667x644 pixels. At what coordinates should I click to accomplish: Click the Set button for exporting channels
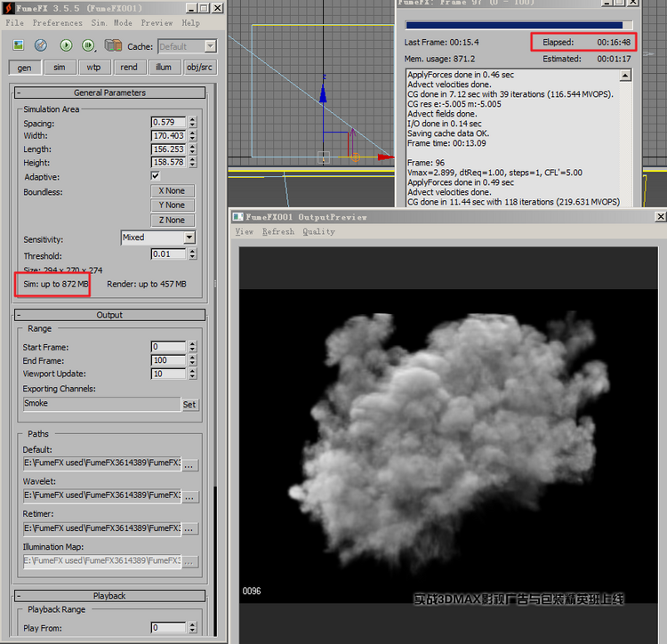coord(189,405)
